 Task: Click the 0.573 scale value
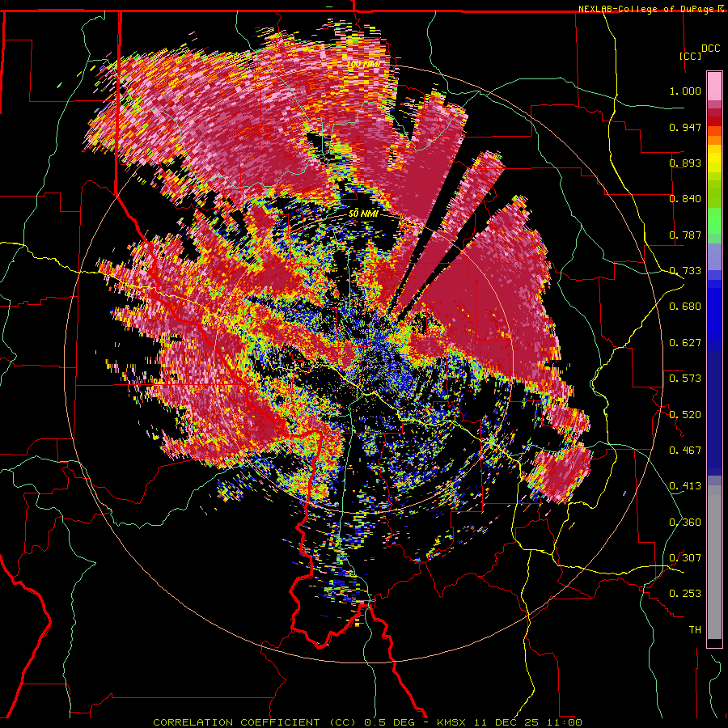click(685, 379)
